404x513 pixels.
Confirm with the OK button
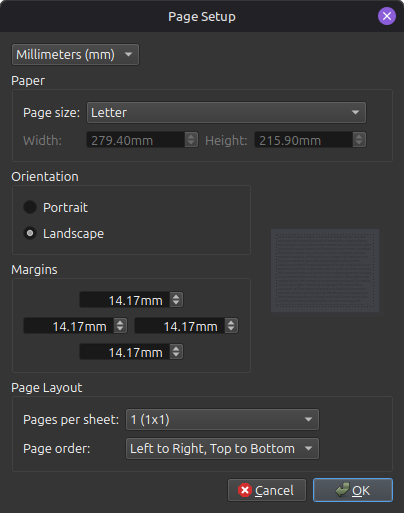[x=353, y=490]
